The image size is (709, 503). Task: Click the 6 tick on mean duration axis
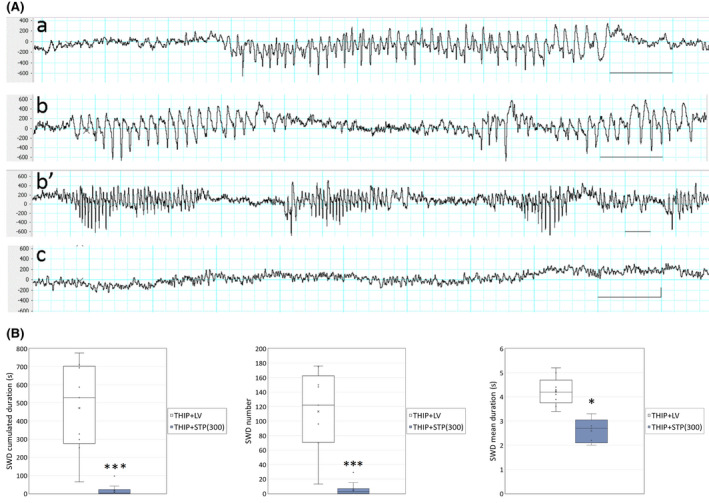[501, 349]
